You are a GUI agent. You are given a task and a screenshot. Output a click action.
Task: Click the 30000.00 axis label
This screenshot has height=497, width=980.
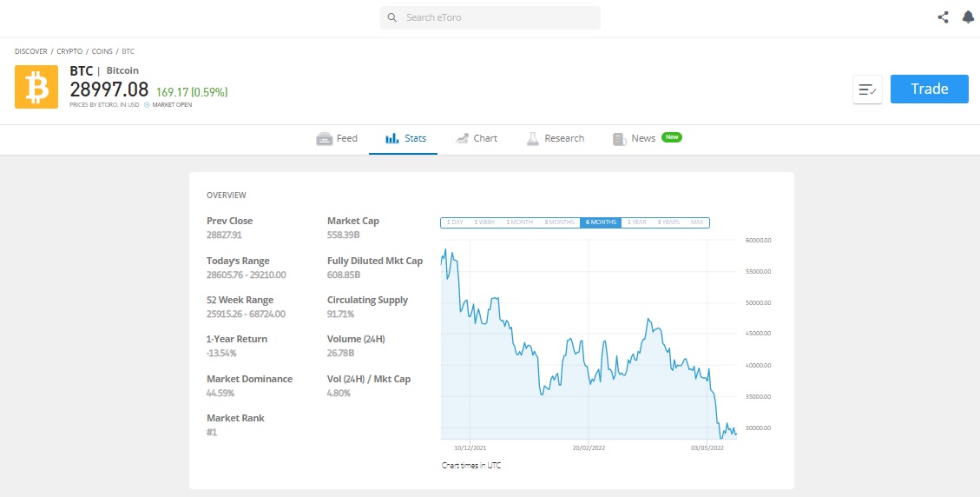[758, 428]
